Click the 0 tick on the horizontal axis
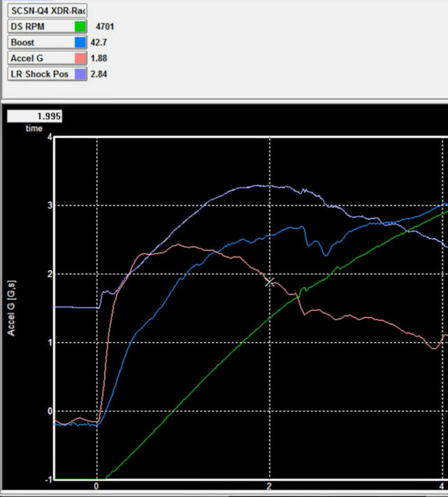 coord(96,486)
